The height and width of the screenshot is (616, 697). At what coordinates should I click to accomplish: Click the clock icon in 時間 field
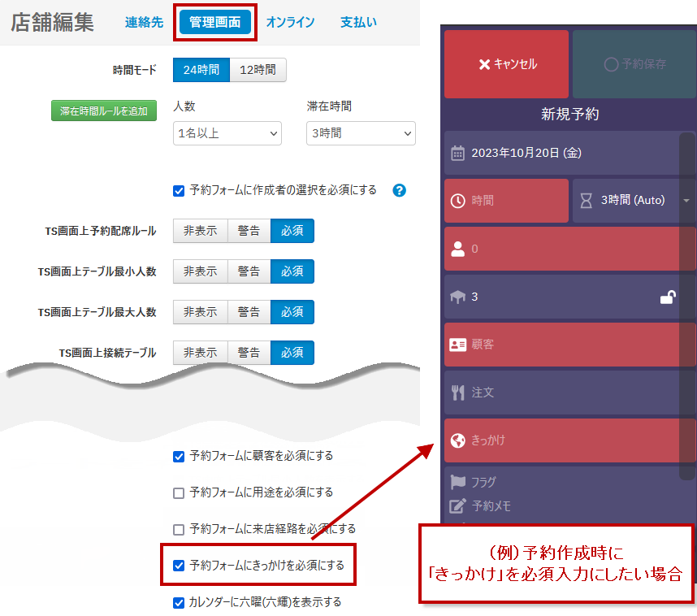[458, 201]
